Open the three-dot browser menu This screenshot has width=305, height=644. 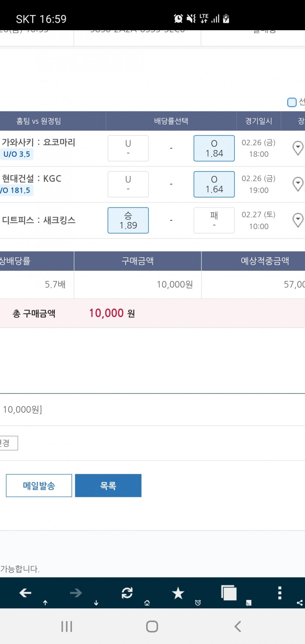pyautogui.click(x=280, y=593)
